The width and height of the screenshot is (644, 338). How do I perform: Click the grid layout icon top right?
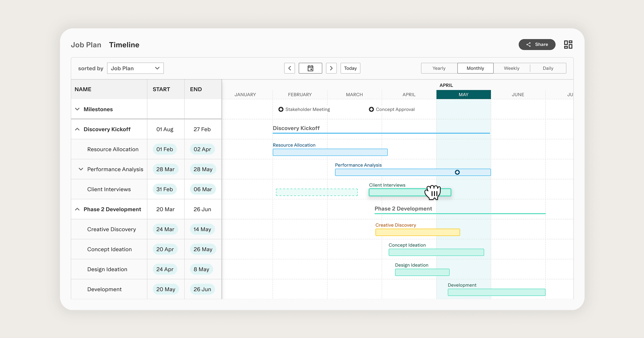(568, 44)
